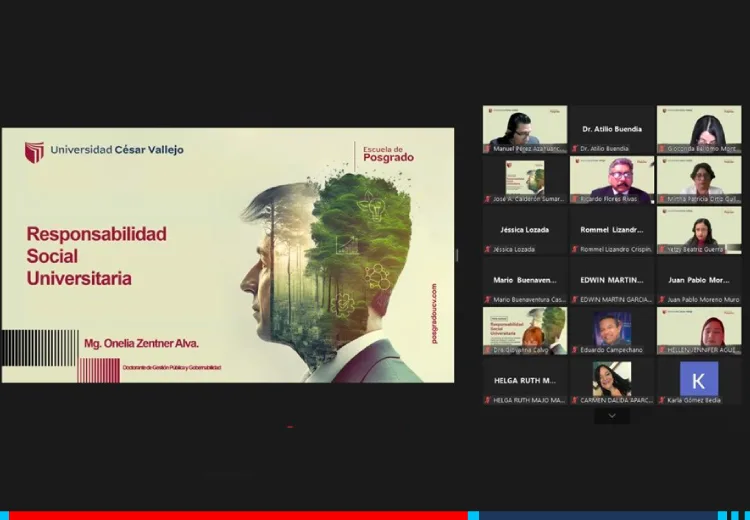Image resolution: width=750 pixels, height=520 pixels.
Task: Click muted mic icon beside Karla Gómez Bedia
Action: (662, 400)
